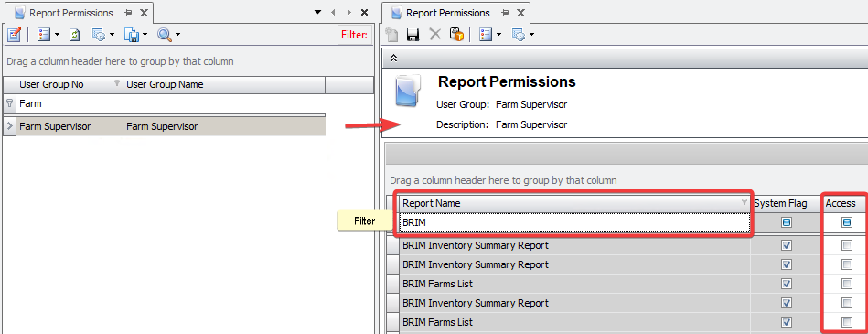The height and width of the screenshot is (334, 868).
Task: Click the green Refresh icon
Action: coord(75,35)
